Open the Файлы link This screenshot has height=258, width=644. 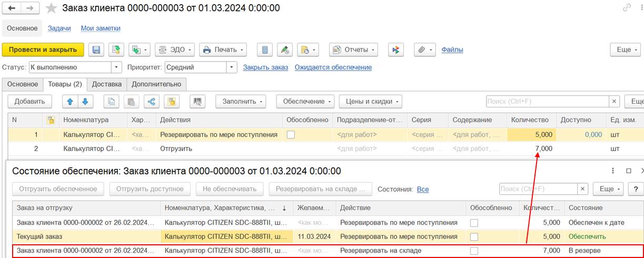(452, 50)
